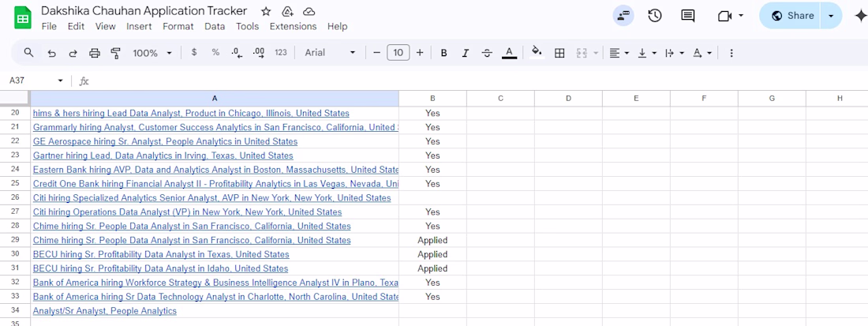
Task: Star the Dakshika Chauhan Application Tracker document
Action: [x=266, y=12]
